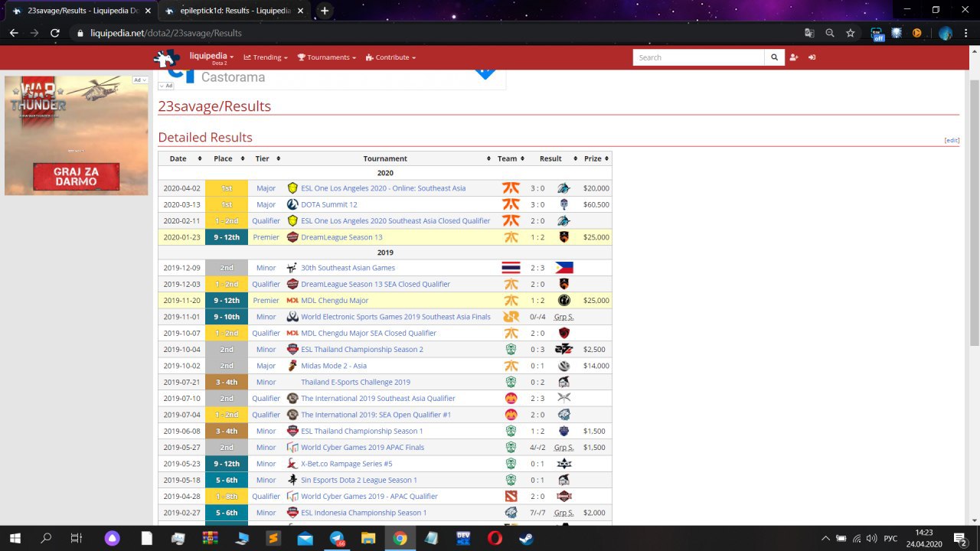
Task: Open WinRAR from the taskbar
Action: pos(210,538)
